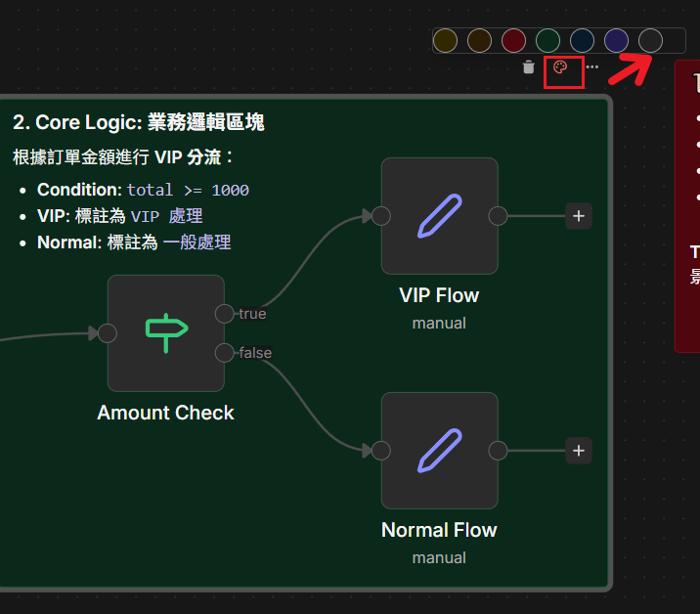Click the false output connector of Amount Check
The height and width of the screenshot is (614, 700).
(225, 353)
